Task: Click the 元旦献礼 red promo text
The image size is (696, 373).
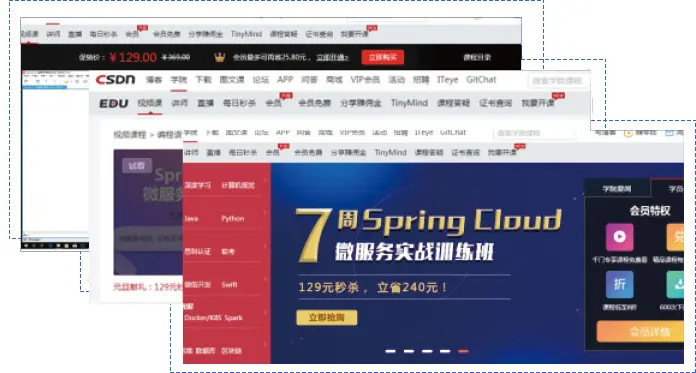Action: (148, 287)
